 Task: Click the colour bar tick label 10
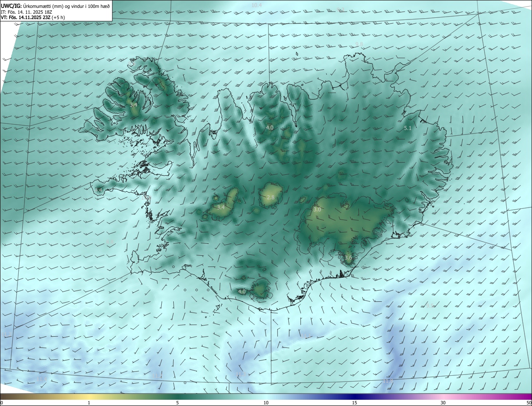tap(266, 403)
